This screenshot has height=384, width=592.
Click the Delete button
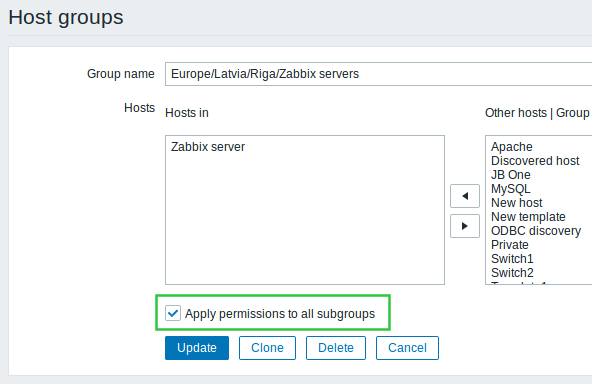[336, 348]
